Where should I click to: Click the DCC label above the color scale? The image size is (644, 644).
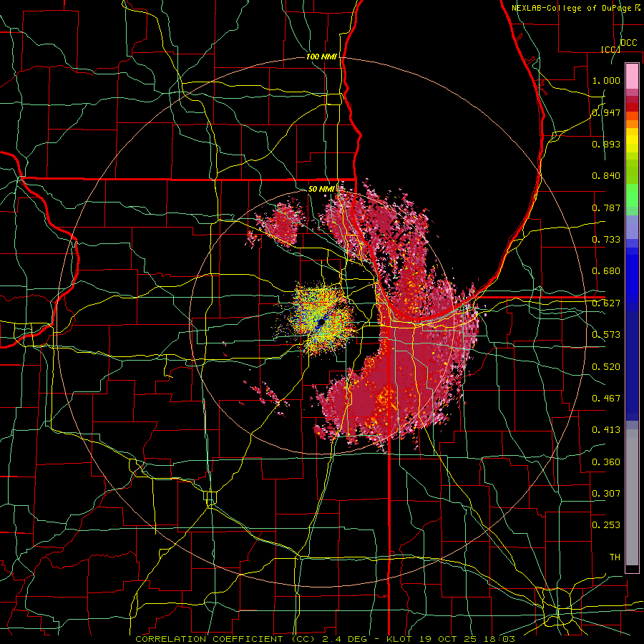pos(628,43)
